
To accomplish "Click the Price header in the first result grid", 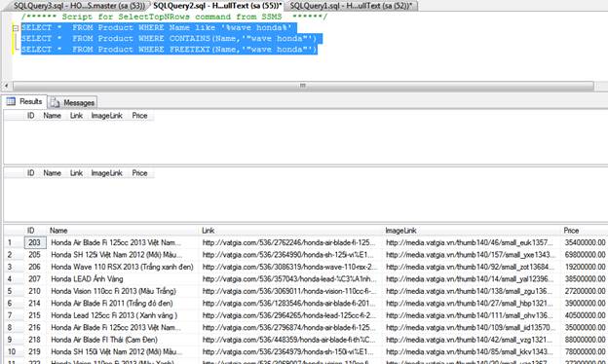I will pyautogui.click(x=139, y=116).
